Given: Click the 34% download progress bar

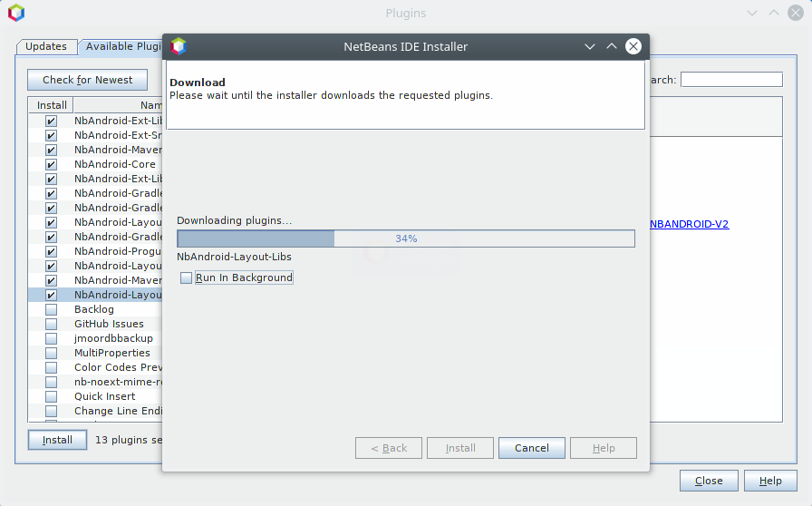Looking at the screenshot, I should click(x=406, y=238).
